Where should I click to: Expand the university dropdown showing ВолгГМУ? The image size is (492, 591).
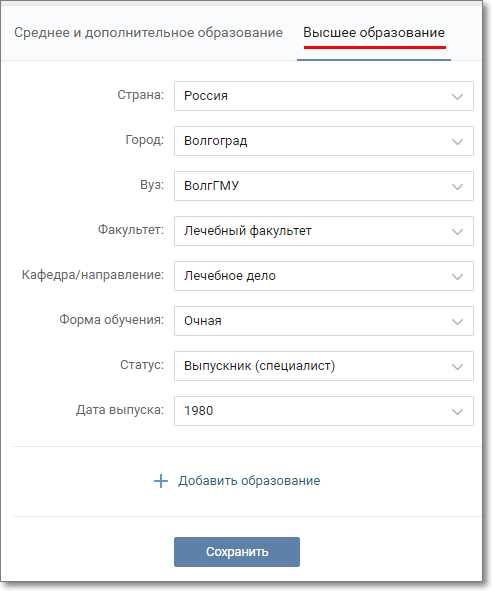click(x=323, y=186)
